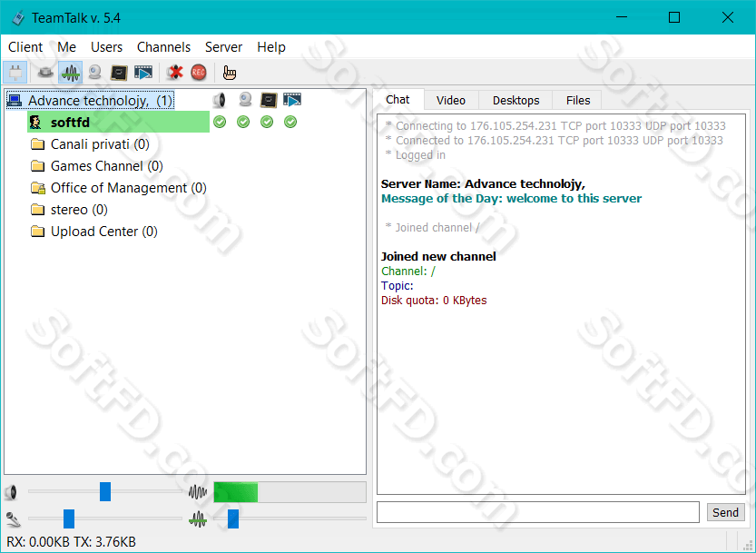Select the stereo channel

pyautogui.click(x=79, y=210)
